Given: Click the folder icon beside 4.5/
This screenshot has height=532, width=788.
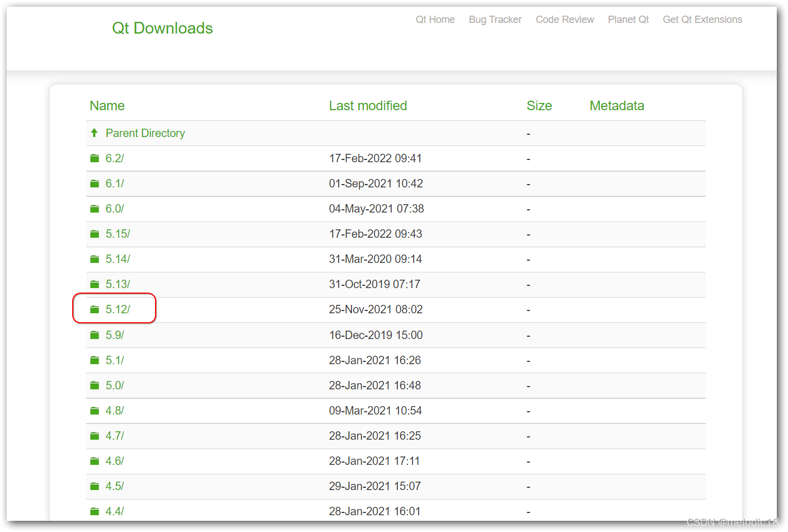Looking at the screenshot, I should (95, 487).
